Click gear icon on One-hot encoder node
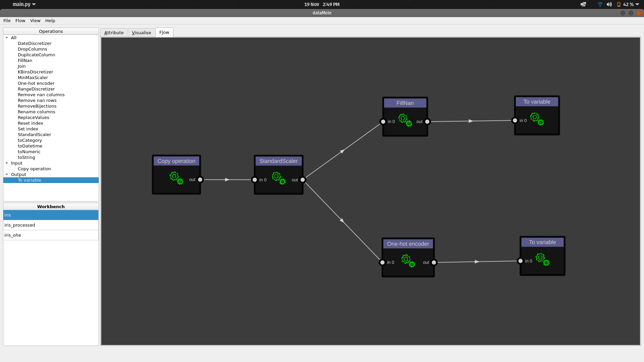 pyautogui.click(x=408, y=260)
